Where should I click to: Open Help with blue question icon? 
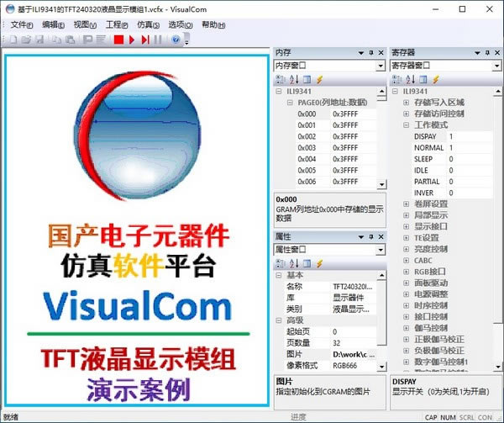coord(176,40)
